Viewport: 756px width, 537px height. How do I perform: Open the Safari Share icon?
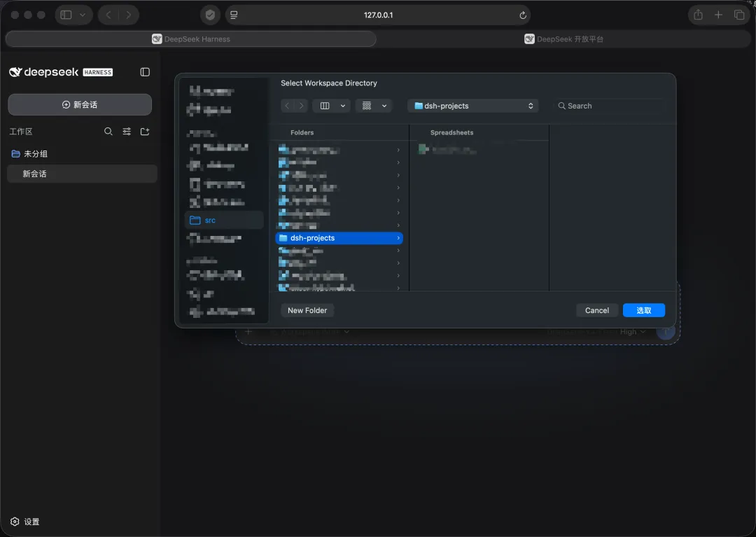point(698,15)
